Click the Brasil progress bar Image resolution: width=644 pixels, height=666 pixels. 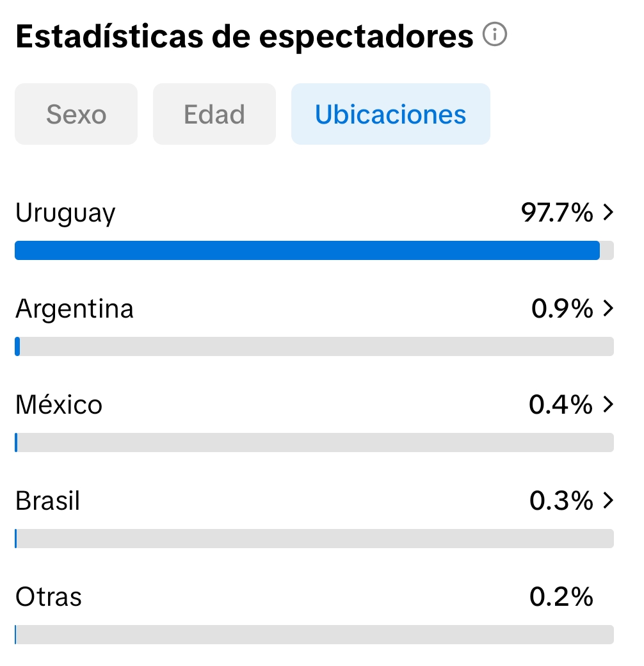click(314, 539)
